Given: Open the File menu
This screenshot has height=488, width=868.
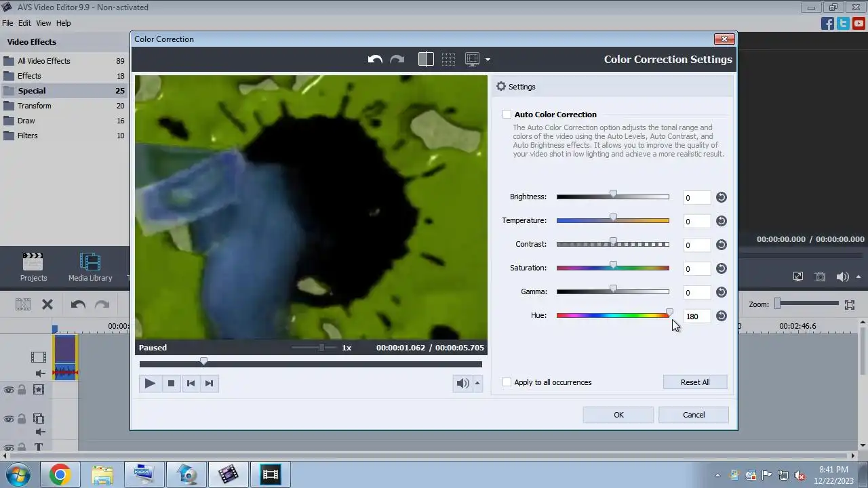Looking at the screenshot, I should 7,23.
